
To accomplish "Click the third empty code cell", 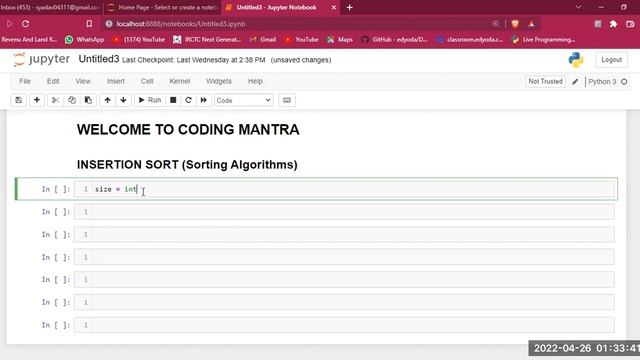I will [x=344, y=234].
